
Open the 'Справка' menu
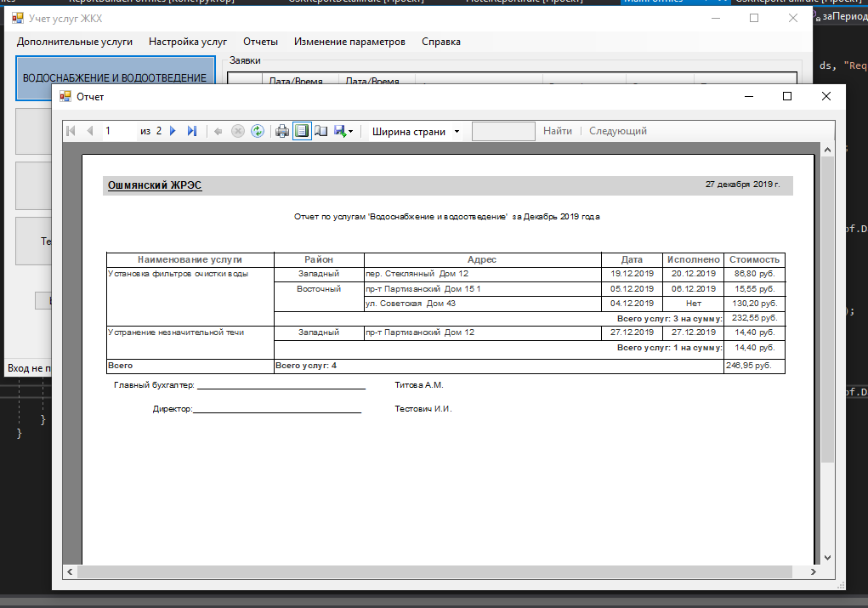coord(441,42)
